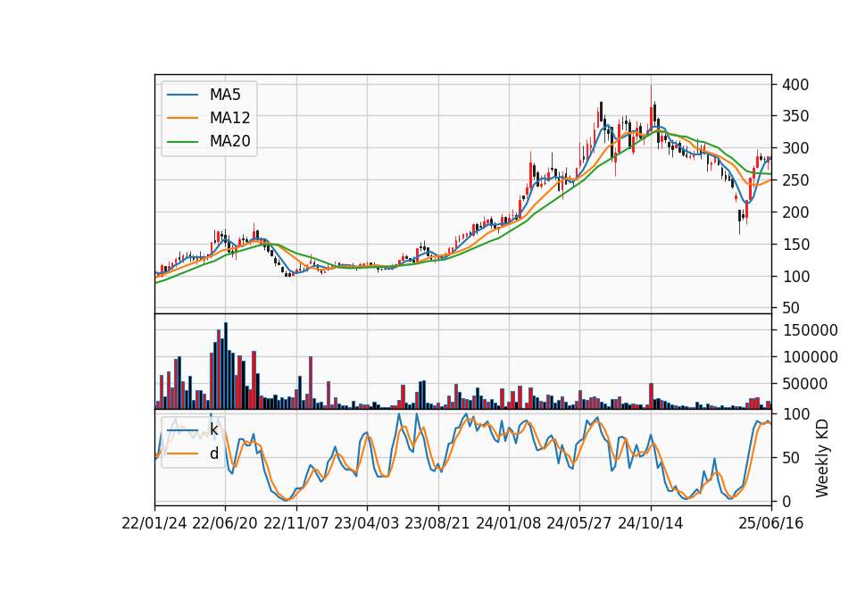Click the 250 price axis label

coord(795,180)
